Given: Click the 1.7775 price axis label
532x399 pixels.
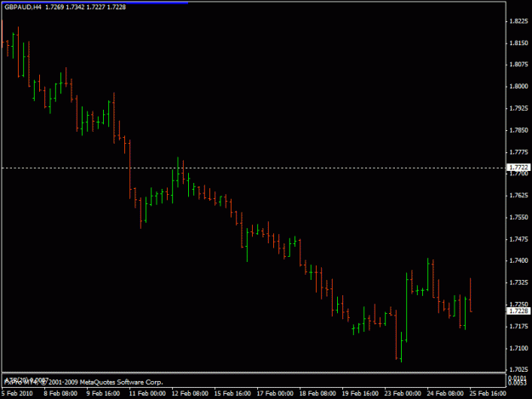Looking at the screenshot, I should coord(518,152).
